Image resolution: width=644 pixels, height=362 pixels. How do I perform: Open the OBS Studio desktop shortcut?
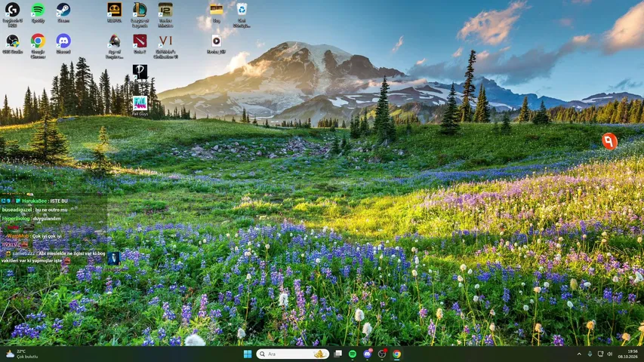pos(12,44)
